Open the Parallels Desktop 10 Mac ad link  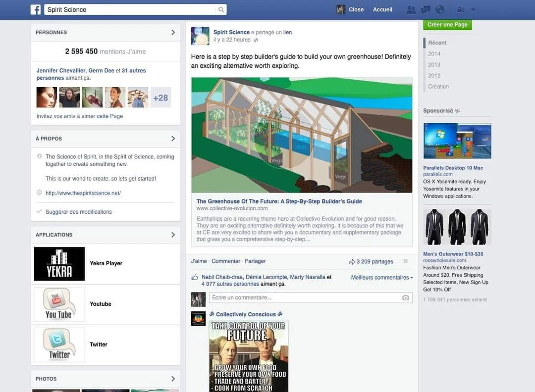[453, 168]
